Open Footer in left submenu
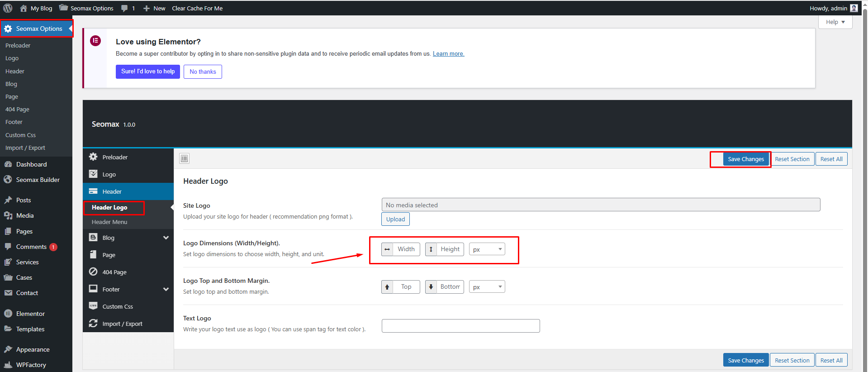The height and width of the screenshot is (372, 868). click(x=14, y=122)
